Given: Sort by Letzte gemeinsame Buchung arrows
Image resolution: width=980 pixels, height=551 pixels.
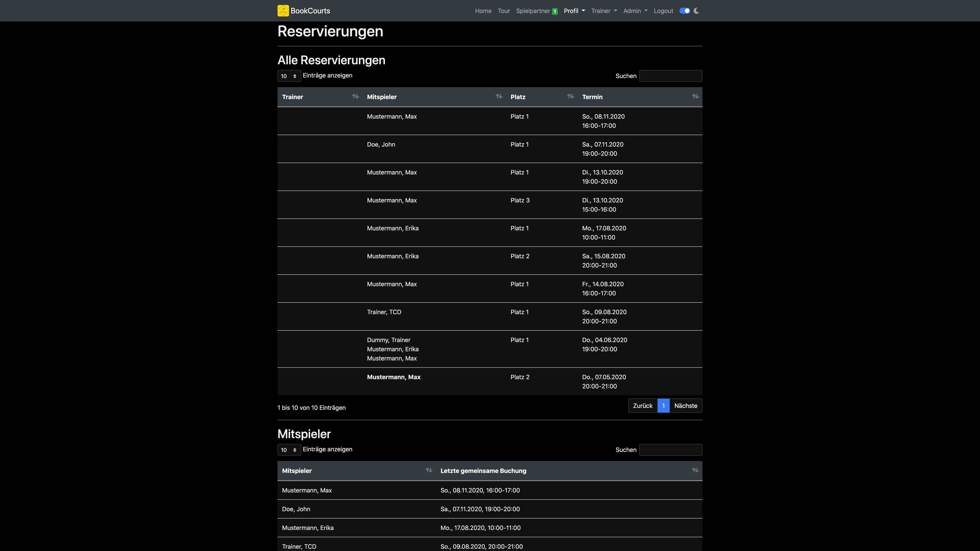Looking at the screenshot, I should 695,470.
